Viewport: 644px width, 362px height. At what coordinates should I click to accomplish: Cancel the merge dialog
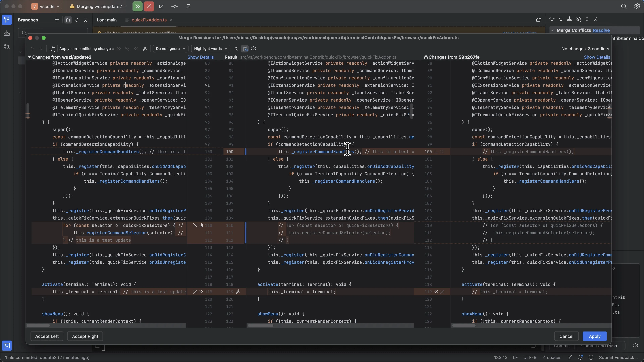coord(566,336)
